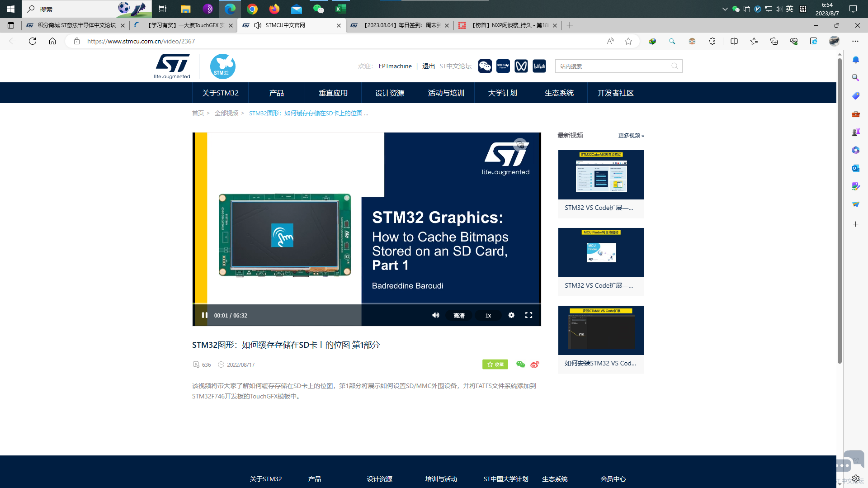Open Edge settings and more menu
Viewport: 868px width, 488px height.
click(x=855, y=41)
